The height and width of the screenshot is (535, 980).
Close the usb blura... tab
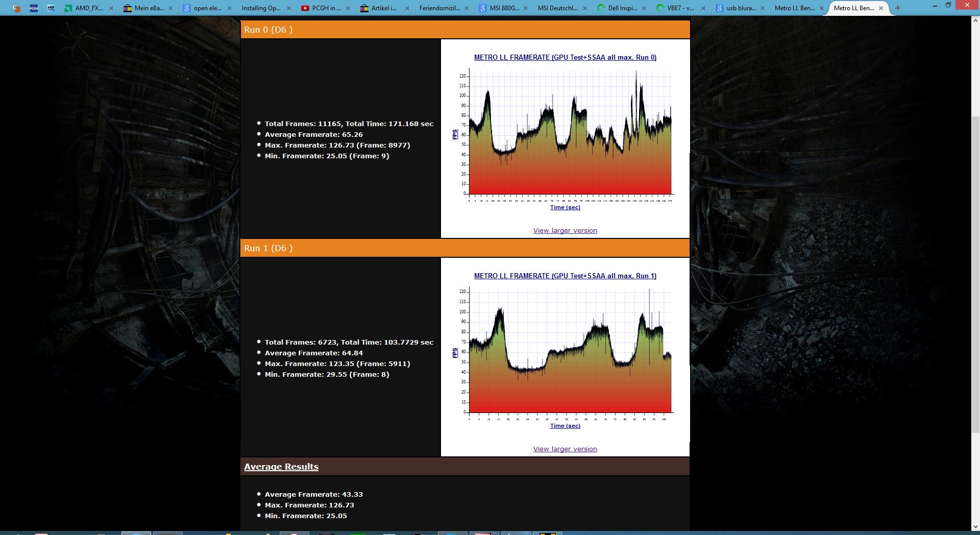(x=763, y=8)
